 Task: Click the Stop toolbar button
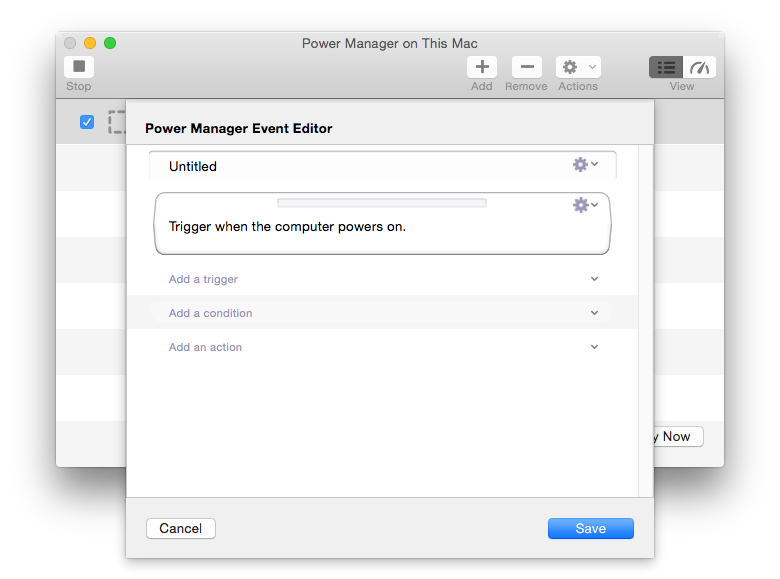tap(79, 67)
